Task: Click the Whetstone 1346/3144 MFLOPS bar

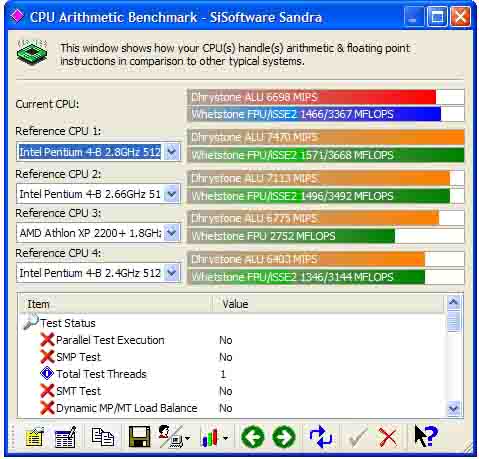Action: [x=326, y=277]
